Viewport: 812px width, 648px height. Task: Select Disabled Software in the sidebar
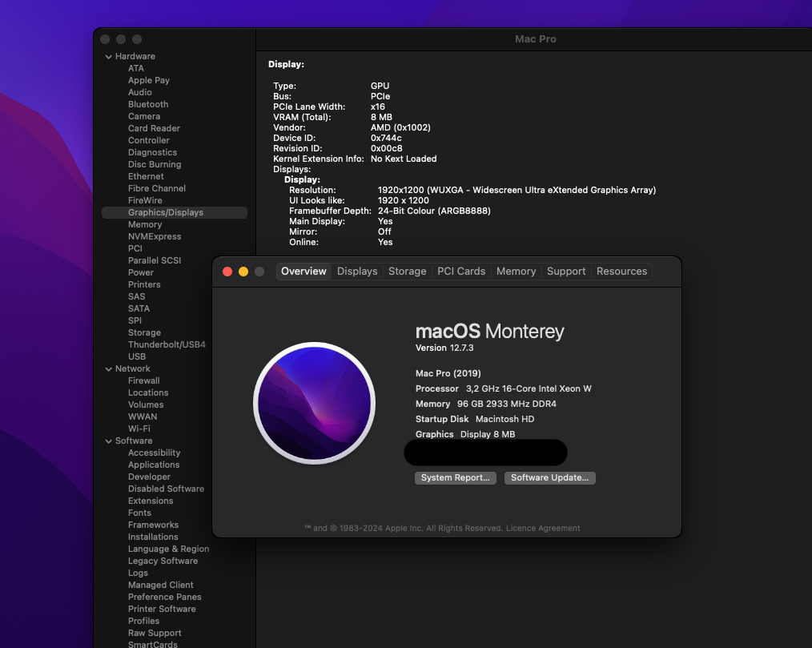click(167, 489)
